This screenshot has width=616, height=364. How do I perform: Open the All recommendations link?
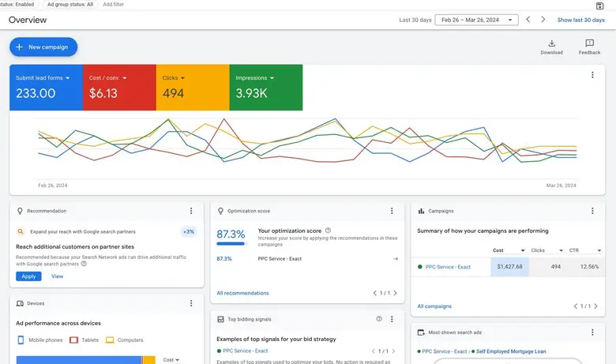tap(242, 293)
